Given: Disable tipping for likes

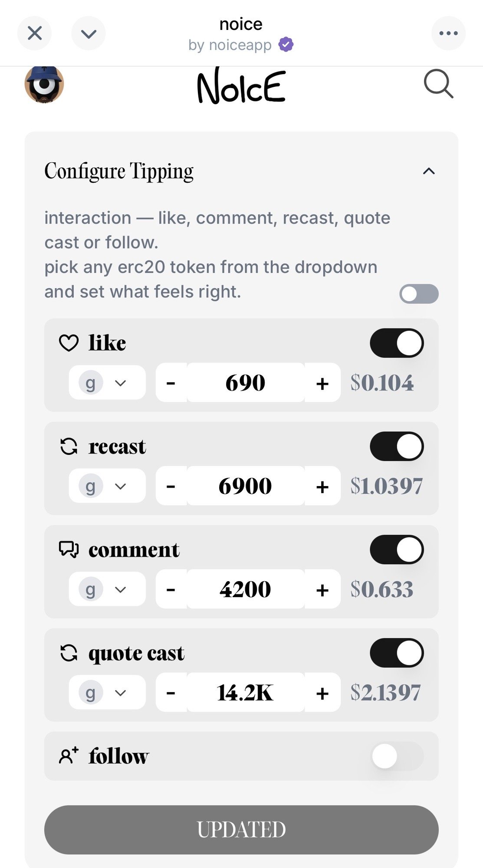Looking at the screenshot, I should coord(397,343).
